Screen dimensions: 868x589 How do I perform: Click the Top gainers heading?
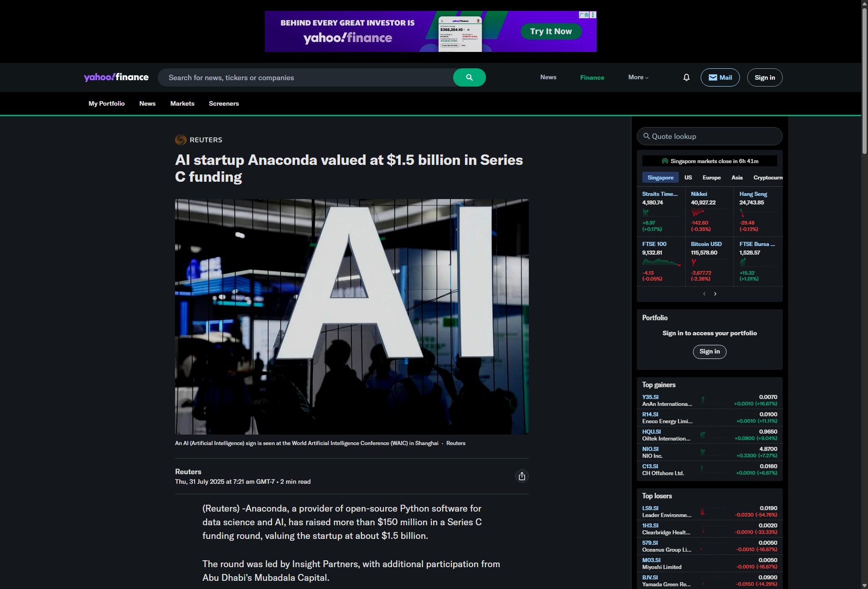click(x=659, y=385)
